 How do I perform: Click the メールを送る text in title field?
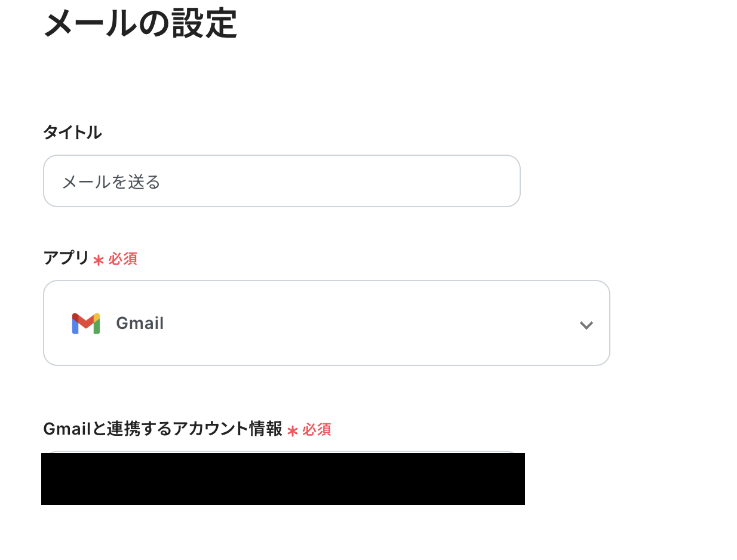[112, 182]
